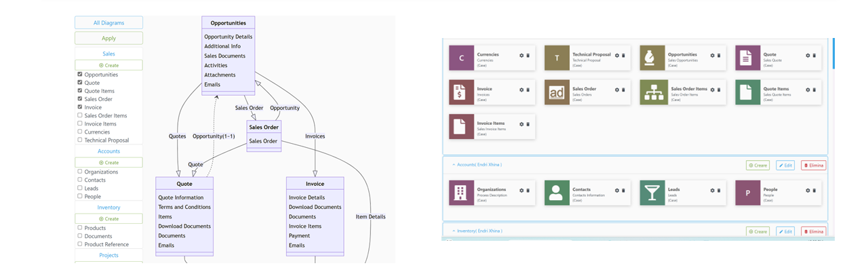868x272 pixels.
Task: Click the All Diagrams button
Action: point(108,23)
